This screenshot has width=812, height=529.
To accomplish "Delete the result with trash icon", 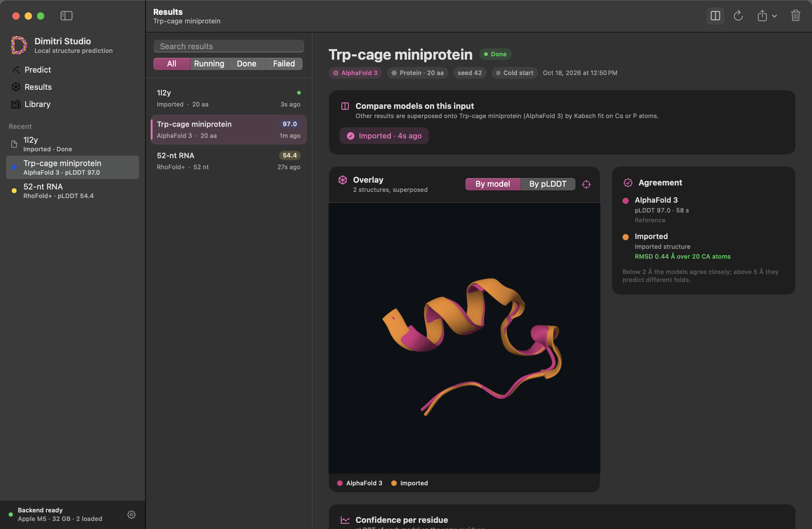I will [795, 16].
